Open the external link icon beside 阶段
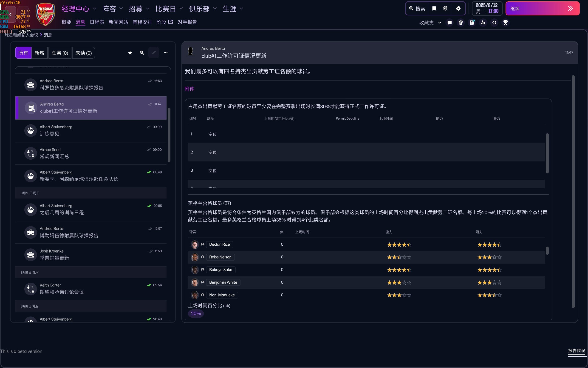588x368 pixels. [x=171, y=22]
